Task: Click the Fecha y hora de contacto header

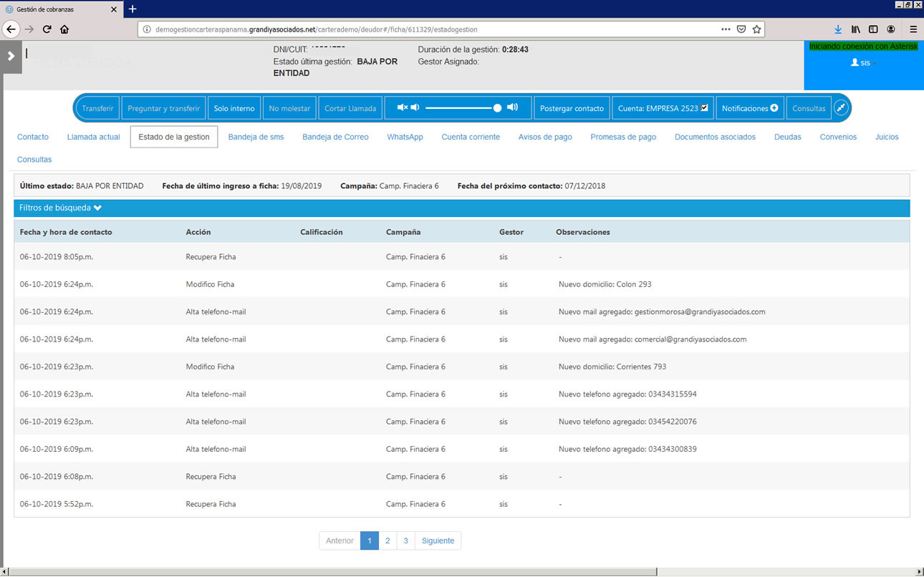Action: coord(66,232)
